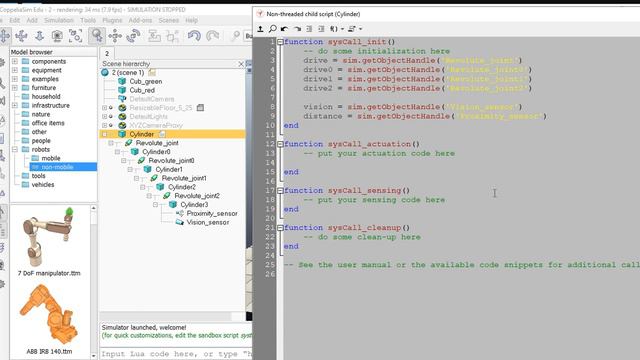
Task: Fold the sysCall_init function in editor
Action: coord(280,42)
